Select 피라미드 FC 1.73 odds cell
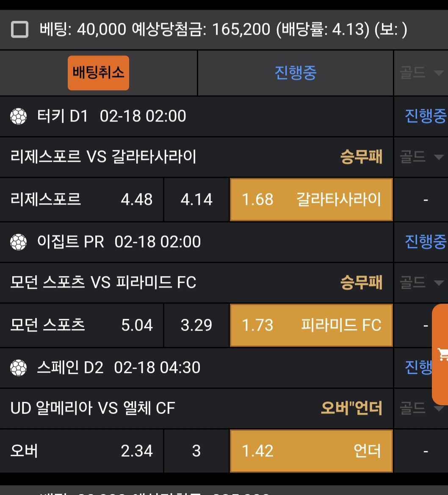448x495 pixels. 311,325
